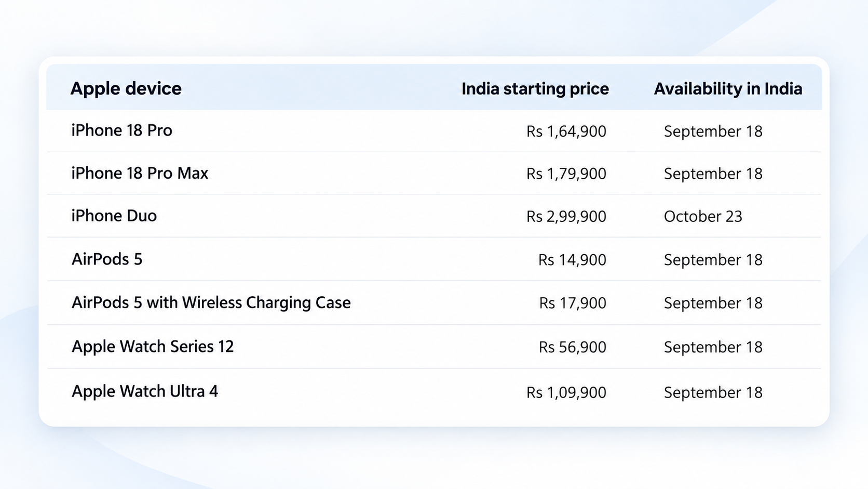
Task: Select the "iPhone 18 Pro Max" device name
Action: click(140, 173)
